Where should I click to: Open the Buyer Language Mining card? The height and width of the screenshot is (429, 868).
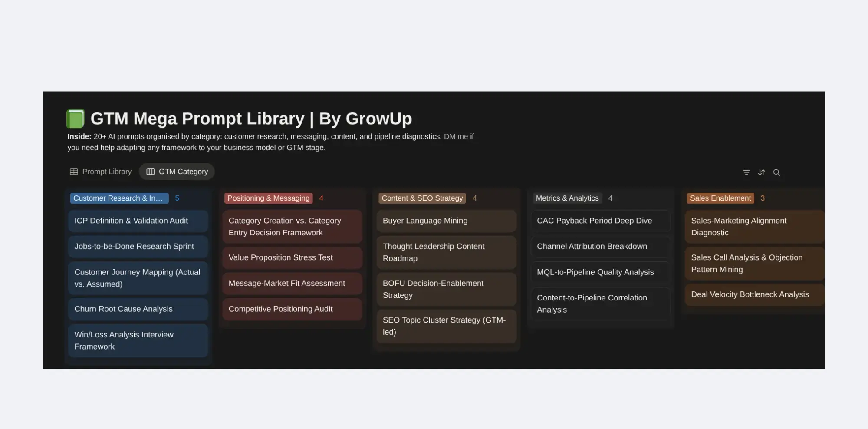click(x=446, y=221)
